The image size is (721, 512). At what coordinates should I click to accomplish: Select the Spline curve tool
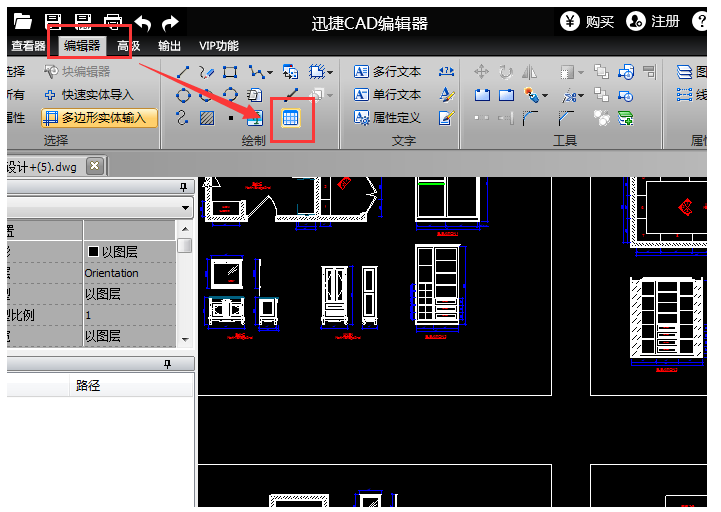point(182,118)
